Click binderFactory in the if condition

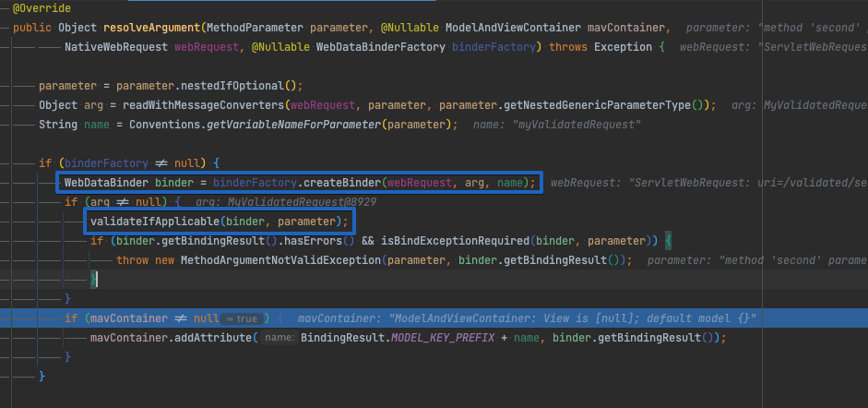107,163
